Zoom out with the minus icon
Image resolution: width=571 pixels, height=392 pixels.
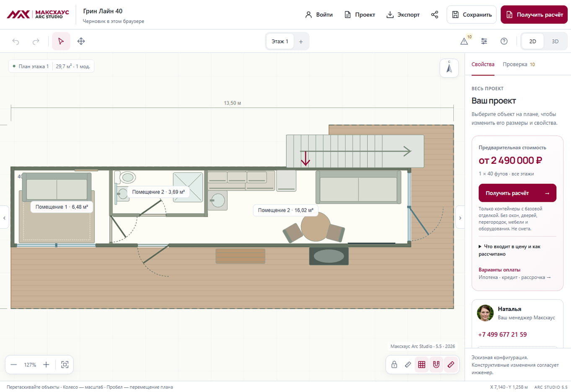(x=14, y=365)
